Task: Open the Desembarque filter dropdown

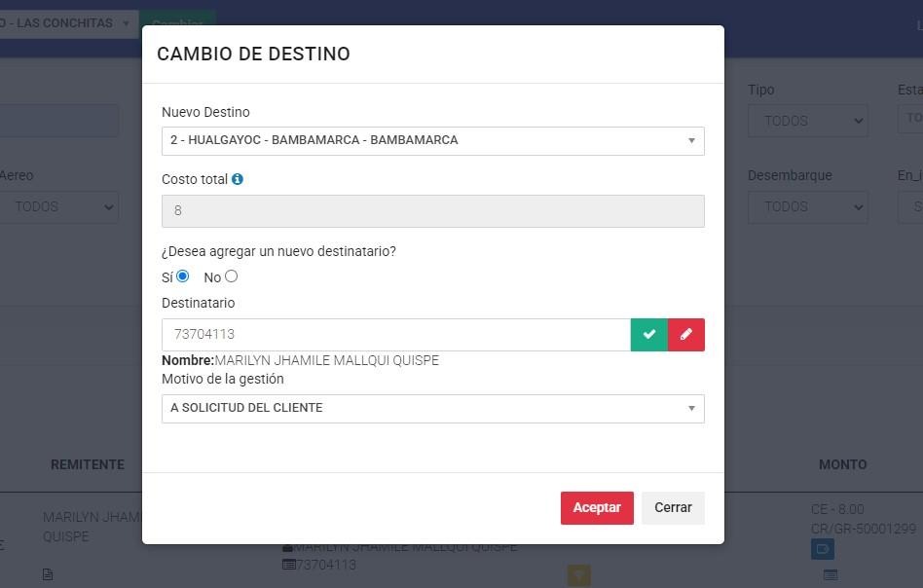Action: coord(807,206)
